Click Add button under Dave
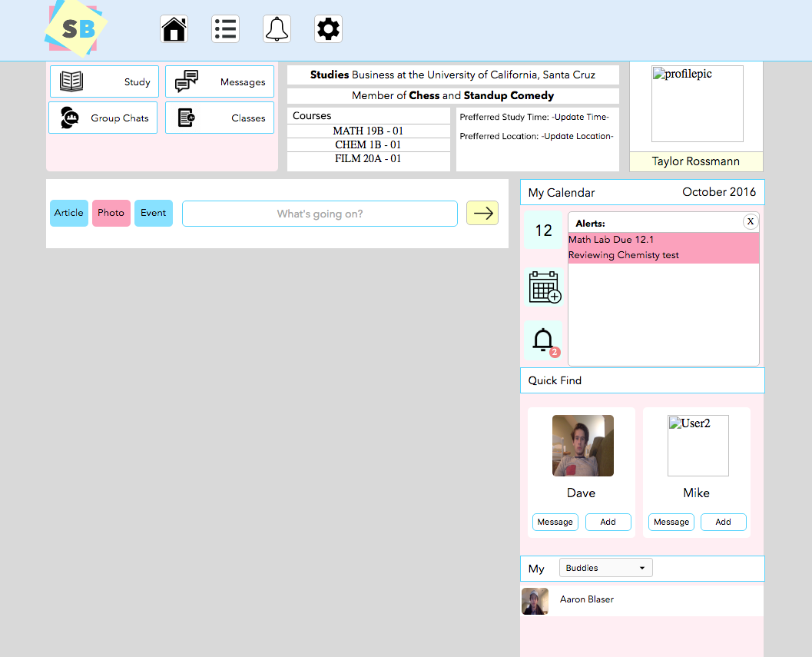The width and height of the screenshot is (812, 657). [x=608, y=522]
